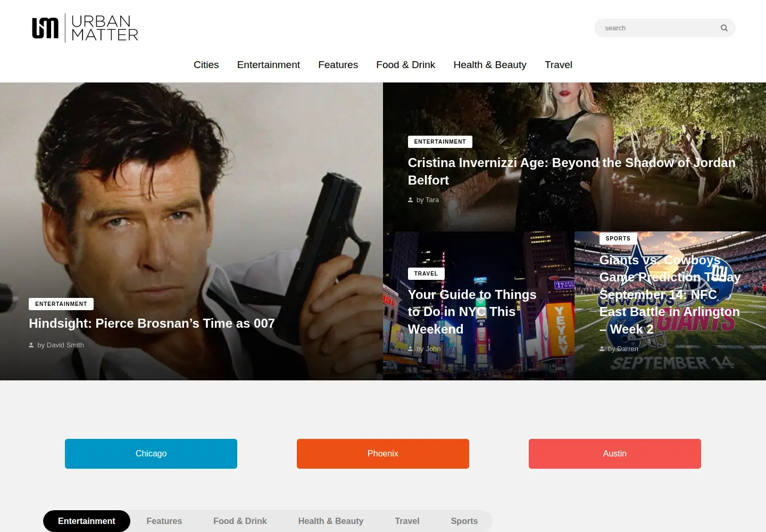This screenshot has height=532, width=766.
Task: Click the red Austin button
Action: [x=615, y=454]
